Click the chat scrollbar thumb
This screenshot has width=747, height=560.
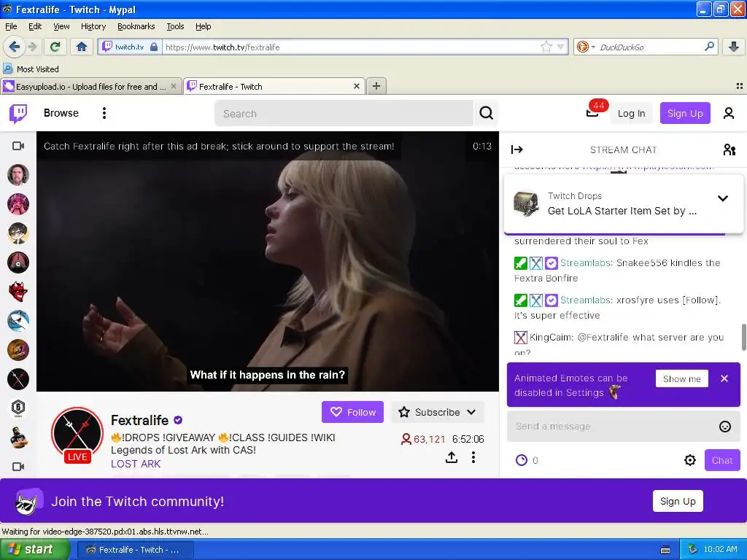pos(743,337)
